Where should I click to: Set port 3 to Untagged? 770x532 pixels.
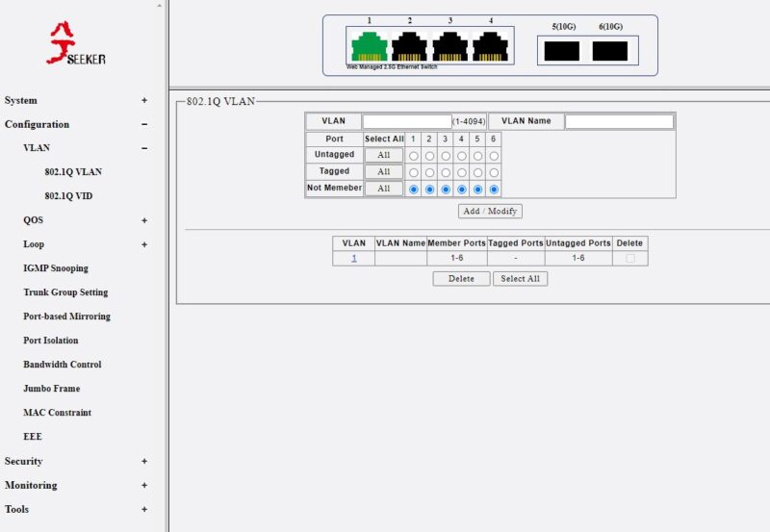446,156
